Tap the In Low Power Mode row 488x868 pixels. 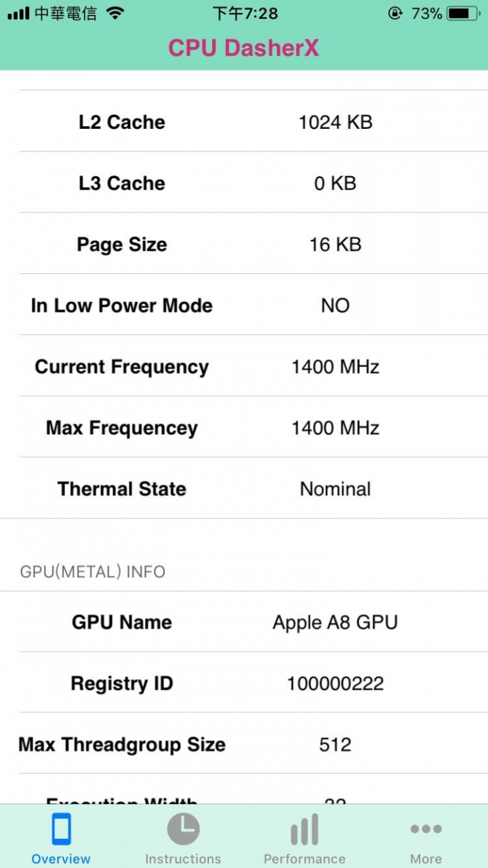[244, 304]
